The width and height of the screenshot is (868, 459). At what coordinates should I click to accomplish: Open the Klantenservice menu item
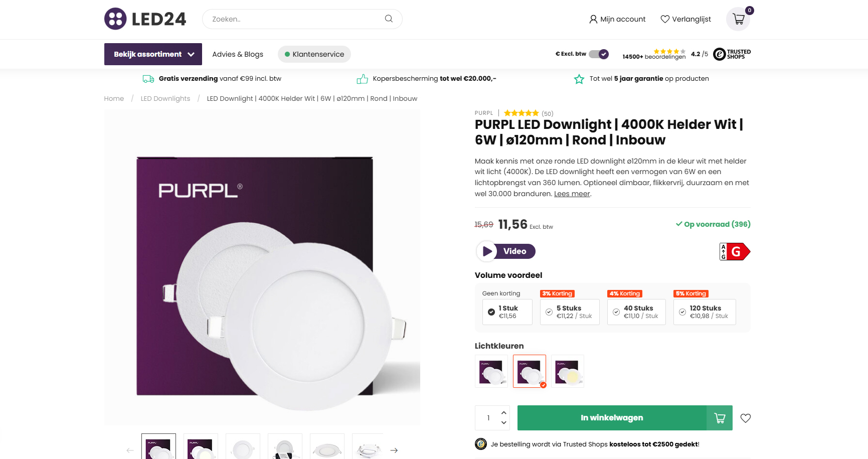(x=314, y=54)
